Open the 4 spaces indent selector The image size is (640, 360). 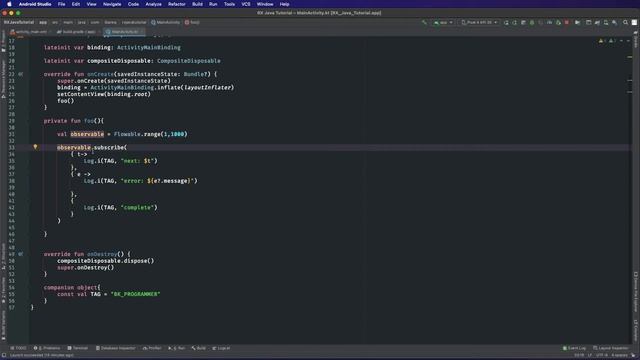click(x=620, y=355)
